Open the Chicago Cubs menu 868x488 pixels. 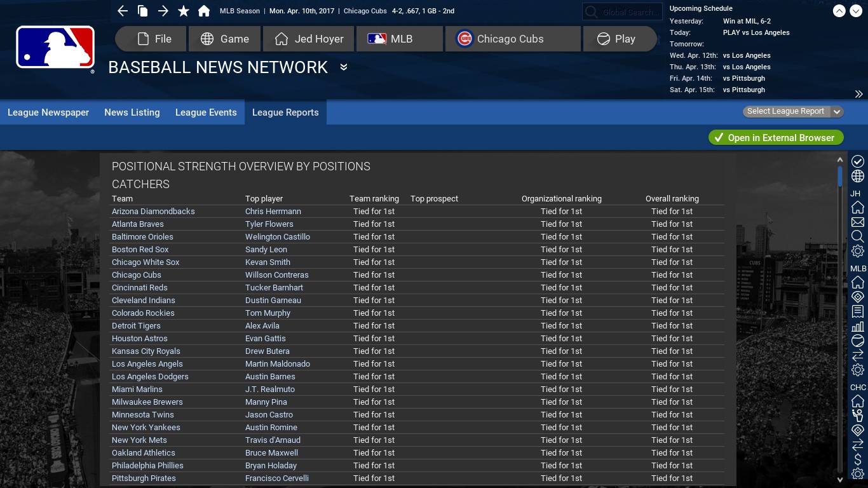pos(513,39)
